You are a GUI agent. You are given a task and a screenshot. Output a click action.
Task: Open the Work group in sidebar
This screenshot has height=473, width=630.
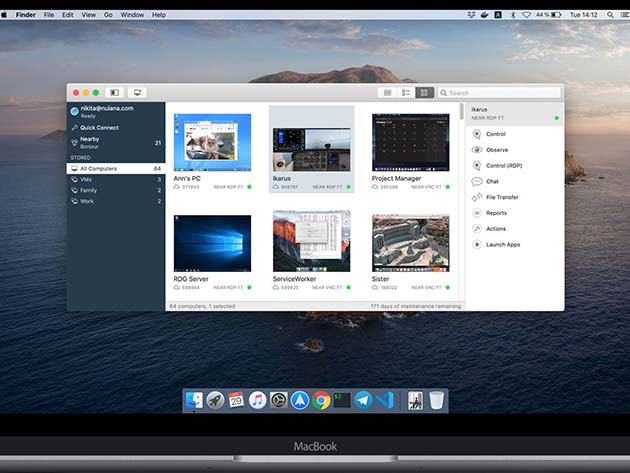click(x=116, y=201)
